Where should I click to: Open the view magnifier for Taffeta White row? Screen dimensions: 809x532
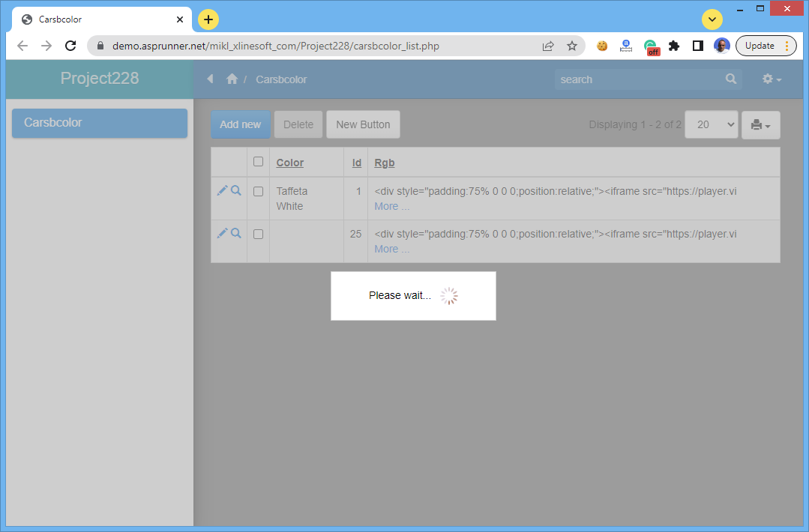tap(236, 191)
